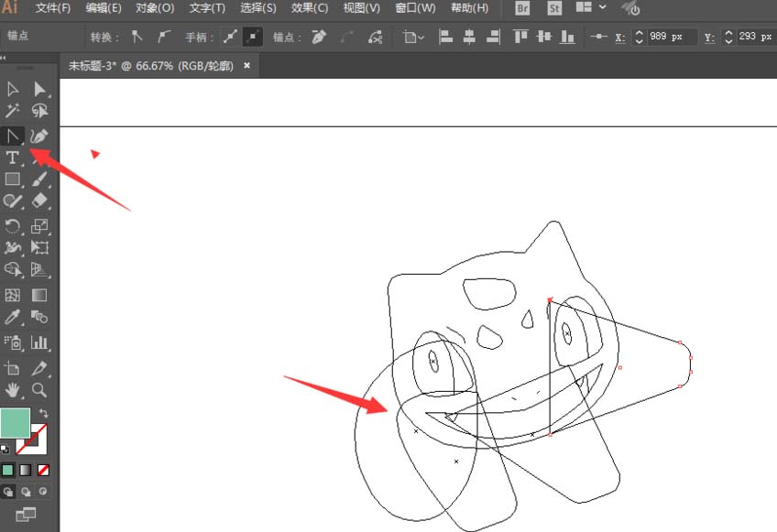Close the 未标题-3 document tab

(x=246, y=65)
